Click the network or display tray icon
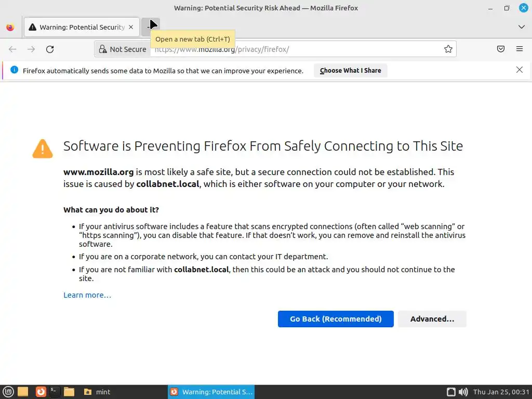Screen dimensions: 532x399 (451, 392)
